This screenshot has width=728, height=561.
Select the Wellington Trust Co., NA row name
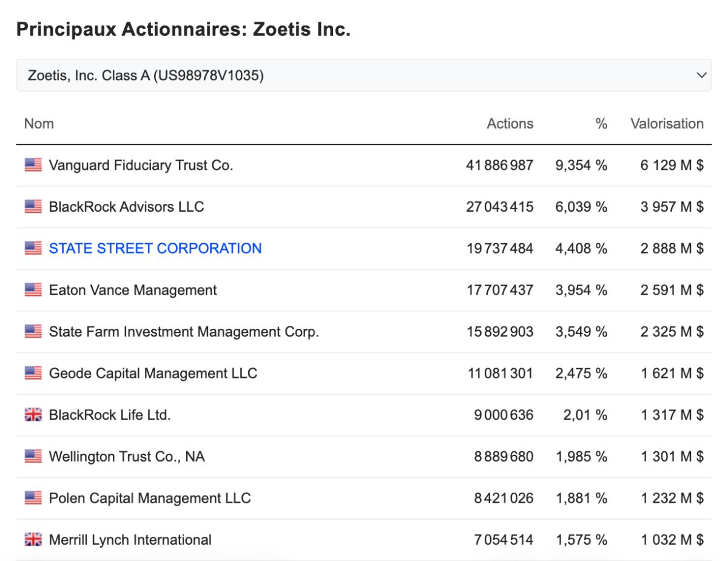point(127,457)
